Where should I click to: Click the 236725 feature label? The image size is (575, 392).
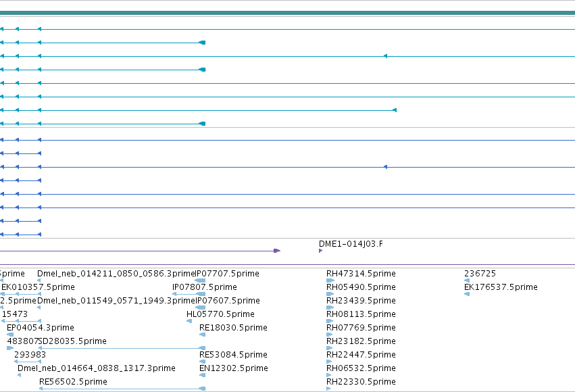(x=480, y=274)
